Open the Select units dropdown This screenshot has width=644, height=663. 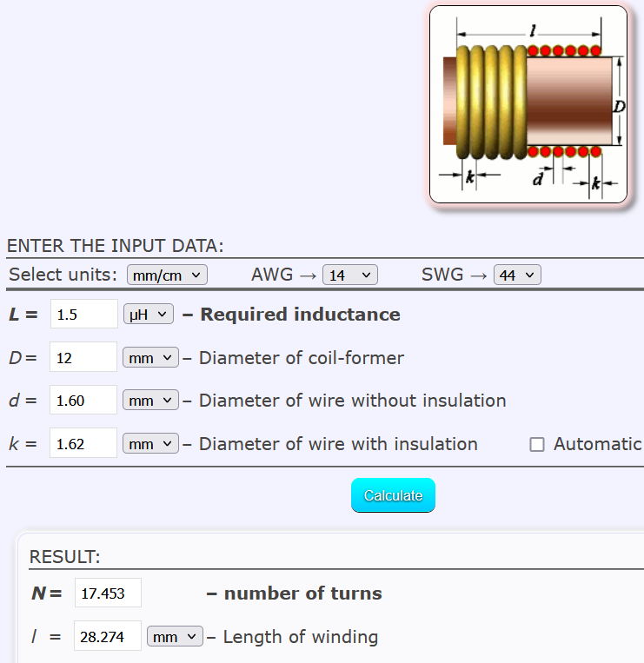(167, 275)
